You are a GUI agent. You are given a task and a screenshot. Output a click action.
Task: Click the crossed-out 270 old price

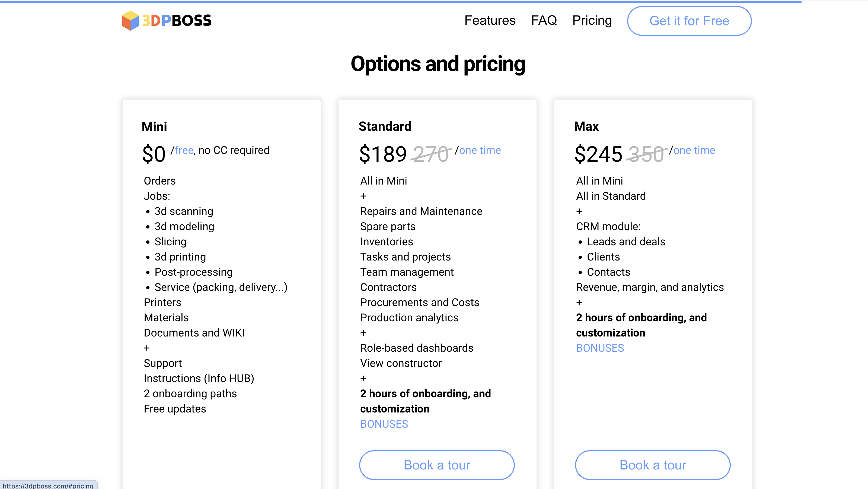click(431, 154)
